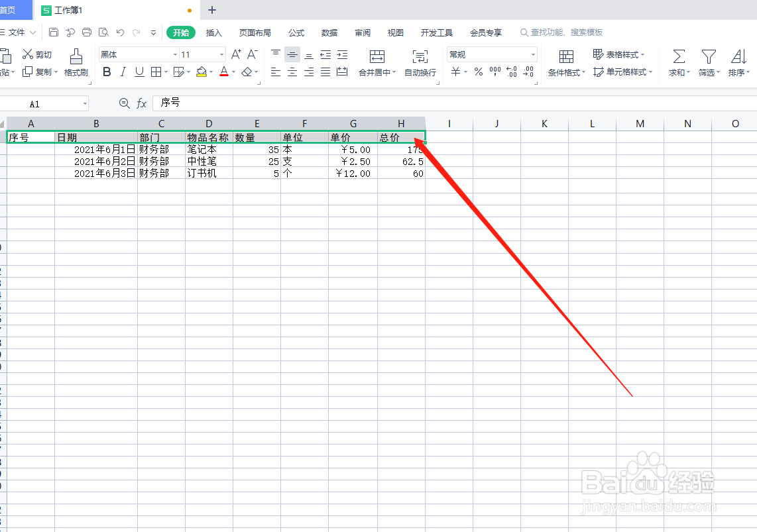757x532 pixels.
Task: Open the Name Box dropdown arrow
Action: point(85,104)
